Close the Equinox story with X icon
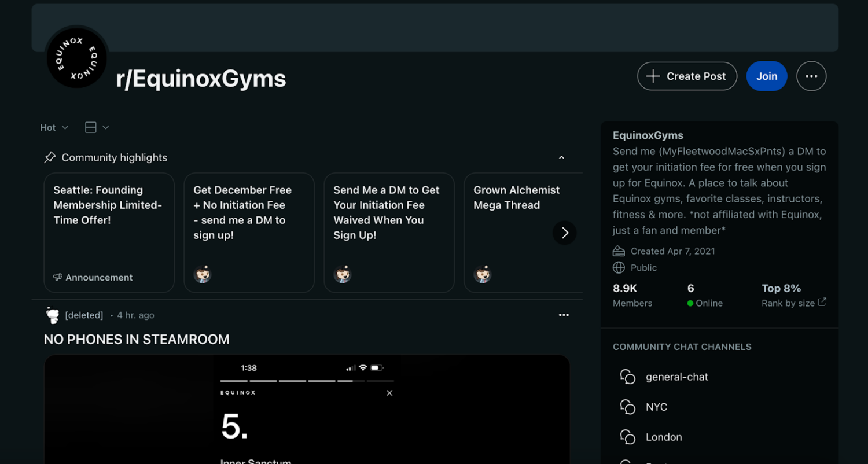Screen dimensions: 868x464 click(x=389, y=393)
